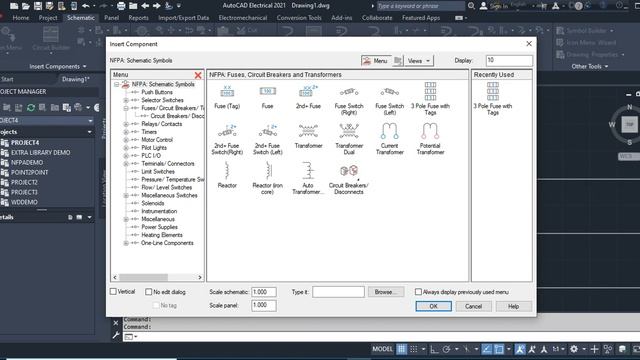
Task: Open the Home ribbon tab
Action: (x=21, y=18)
